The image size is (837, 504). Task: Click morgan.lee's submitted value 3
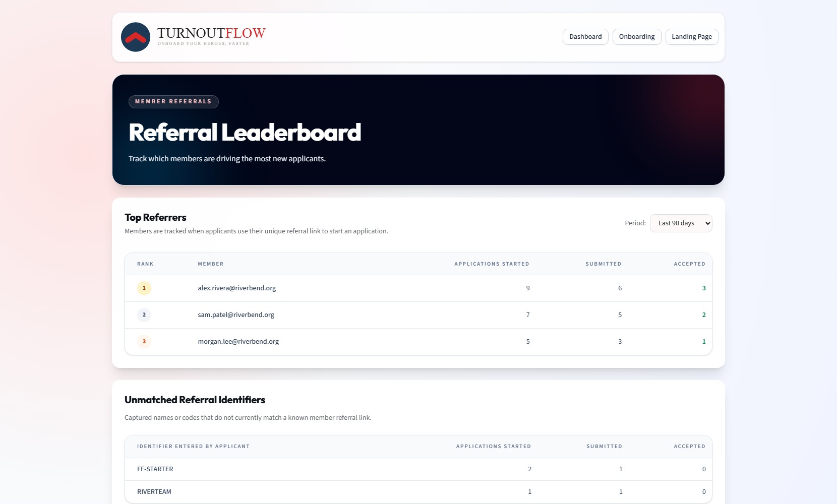(x=620, y=342)
